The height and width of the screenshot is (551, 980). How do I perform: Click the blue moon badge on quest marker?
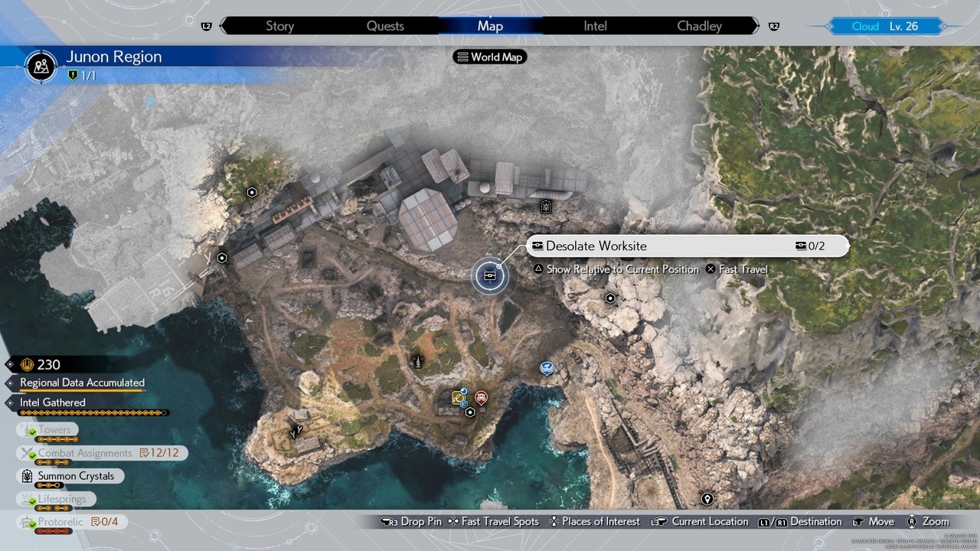(464, 391)
